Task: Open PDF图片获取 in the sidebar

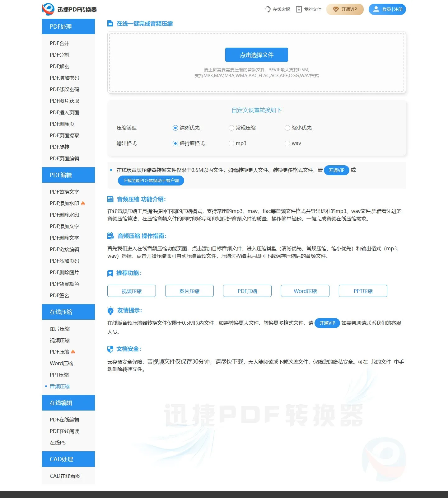Action: pyautogui.click(x=64, y=101)
